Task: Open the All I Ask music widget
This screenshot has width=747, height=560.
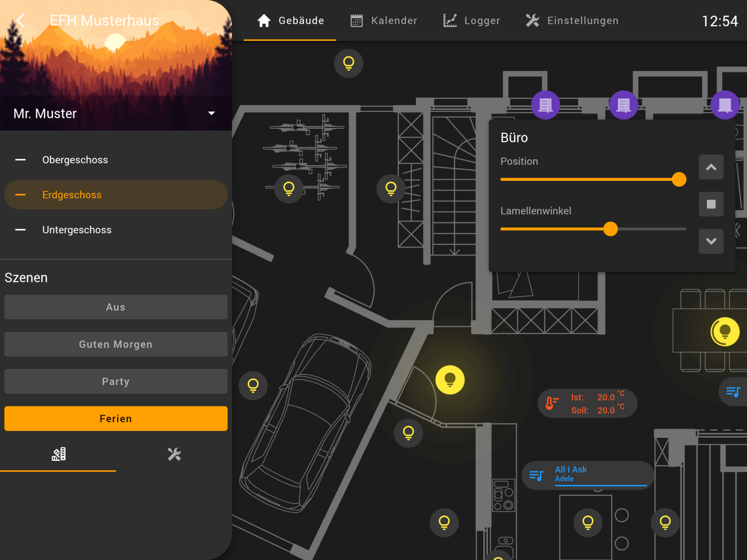Action: point(587,475)
